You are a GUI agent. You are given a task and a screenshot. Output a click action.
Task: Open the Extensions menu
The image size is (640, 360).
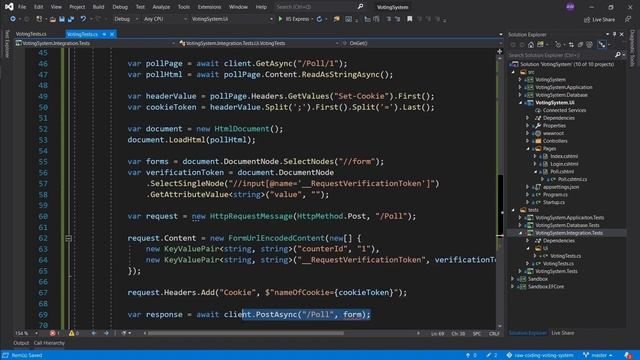click(x=209, y=7)
